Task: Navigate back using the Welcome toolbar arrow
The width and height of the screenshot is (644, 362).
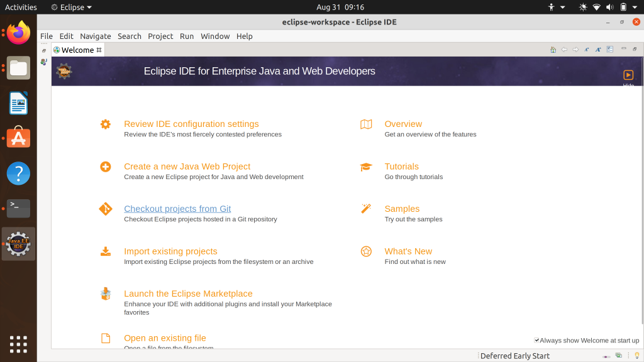Action: [564, 49]
